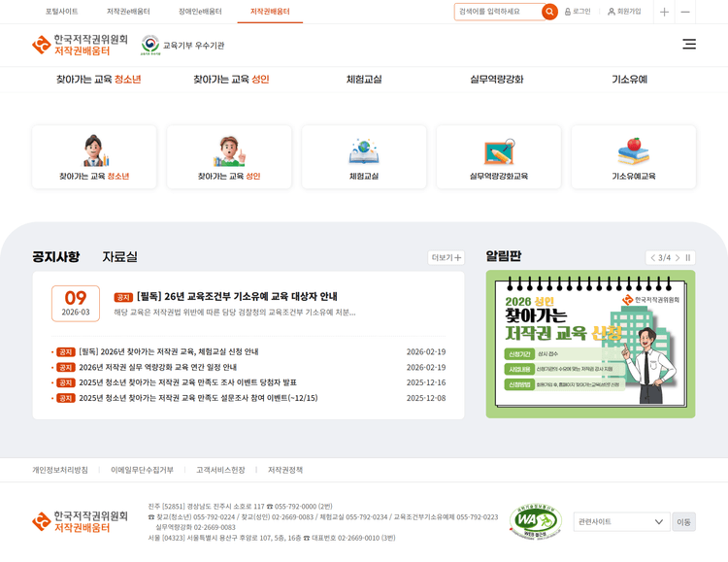Click the 해당 교육은 저작권법 위반에 notice summary
Screen dimensions: 728x562
pos(235,313)
